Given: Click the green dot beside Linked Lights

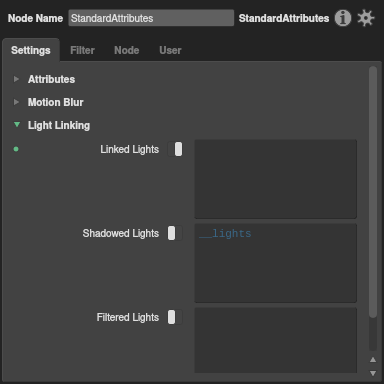Looking at the screenshot, I should 16,149.
